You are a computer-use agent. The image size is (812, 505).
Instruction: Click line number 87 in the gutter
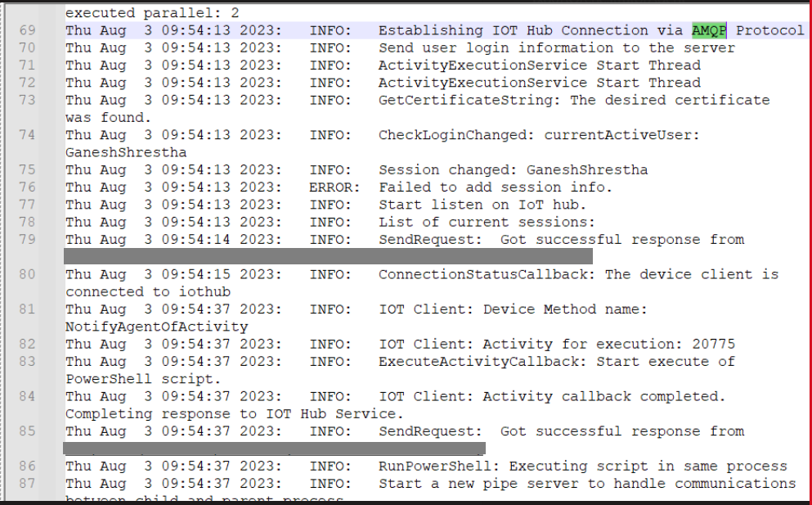coord(28,484)
